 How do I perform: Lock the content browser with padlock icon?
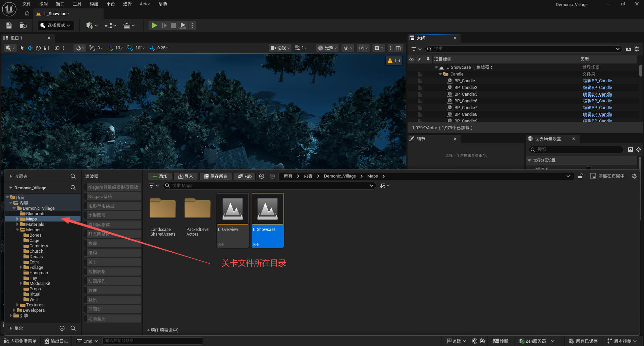pyautogui.click(x=581, y=176)
